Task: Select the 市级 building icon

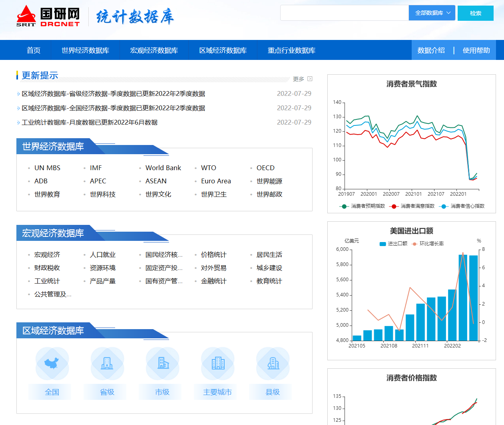Action: tap(162, 363)
